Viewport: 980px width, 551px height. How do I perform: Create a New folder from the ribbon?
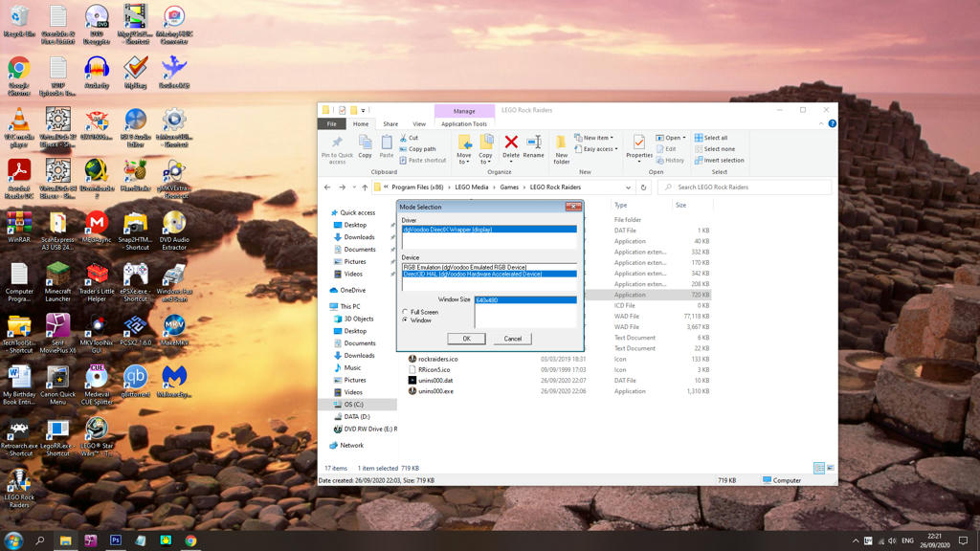pos(561,149)
